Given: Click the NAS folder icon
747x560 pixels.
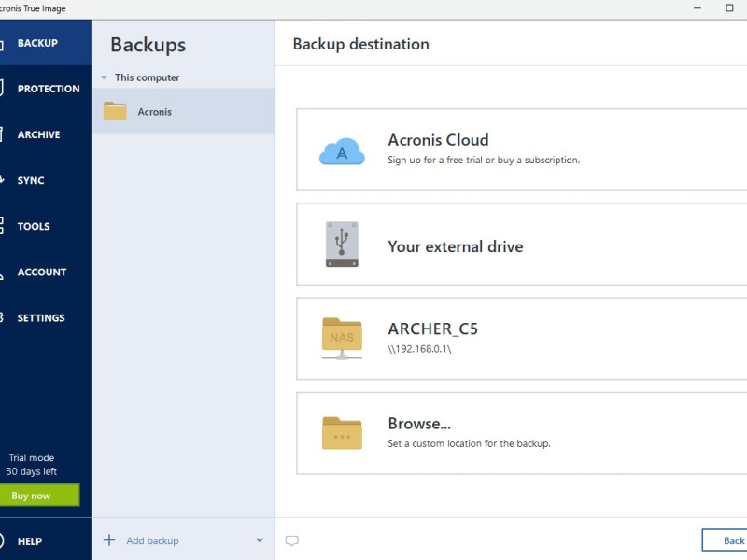Looking at the screenshot, I should [342, 338].
